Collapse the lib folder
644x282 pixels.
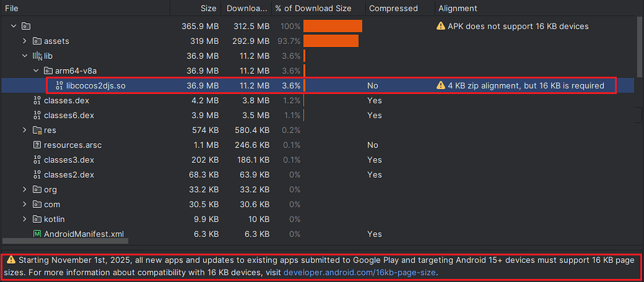point(25,56)
